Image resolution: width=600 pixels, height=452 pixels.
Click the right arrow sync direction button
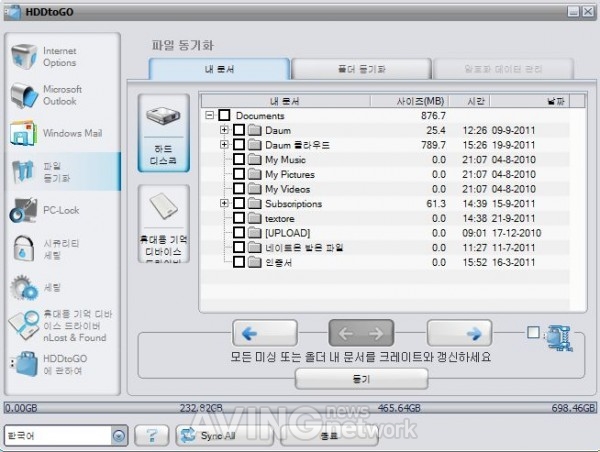(x=459, y=333)
